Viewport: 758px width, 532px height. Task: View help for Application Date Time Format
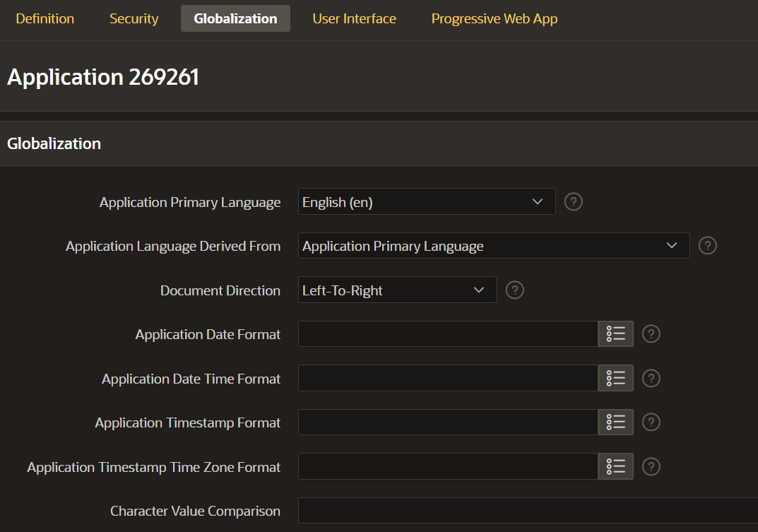651,379
